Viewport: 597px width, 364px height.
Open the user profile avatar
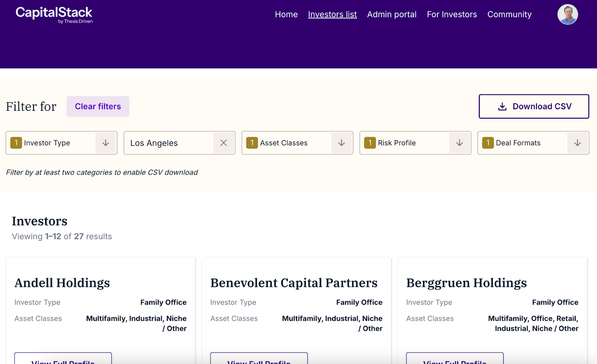[568, 15]
